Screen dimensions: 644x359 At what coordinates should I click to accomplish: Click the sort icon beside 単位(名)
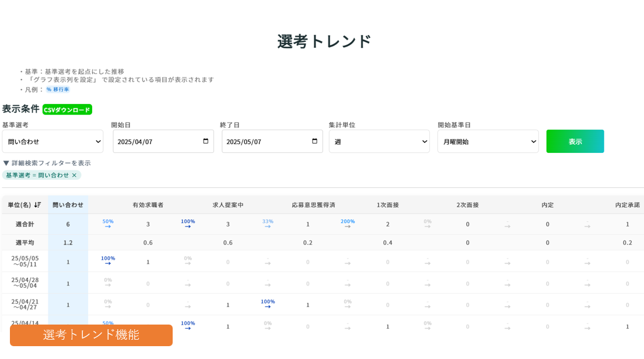tap(38, 205)
